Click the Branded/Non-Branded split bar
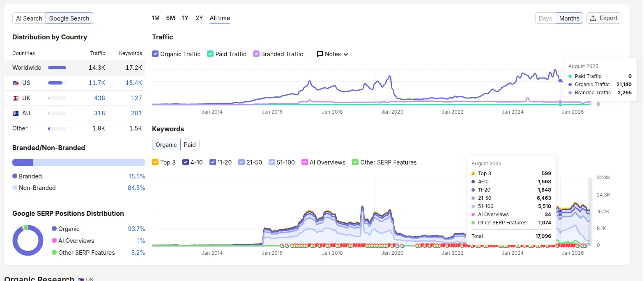Viewport: 644px width, 281px height. click(x=79, y=162)
